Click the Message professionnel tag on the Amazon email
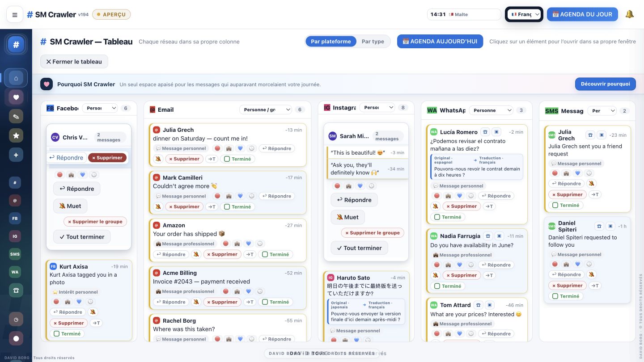This screenshot has height=362, width=644. pyautogui.click(x=185, y=244)
